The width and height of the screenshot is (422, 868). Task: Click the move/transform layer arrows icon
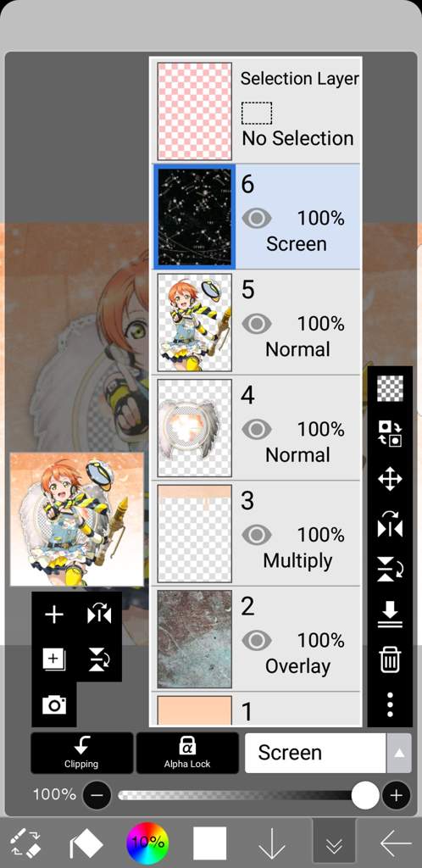pos(390,480)
